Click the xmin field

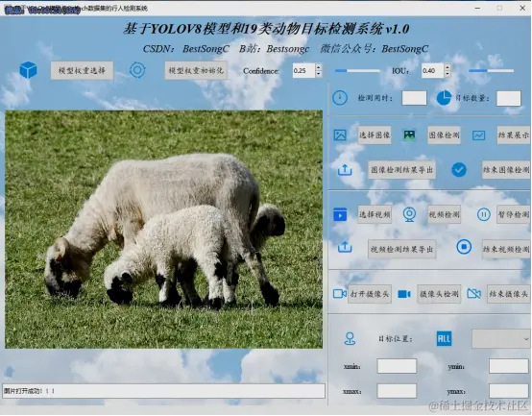pyautogui.click(x=397, y=366)
